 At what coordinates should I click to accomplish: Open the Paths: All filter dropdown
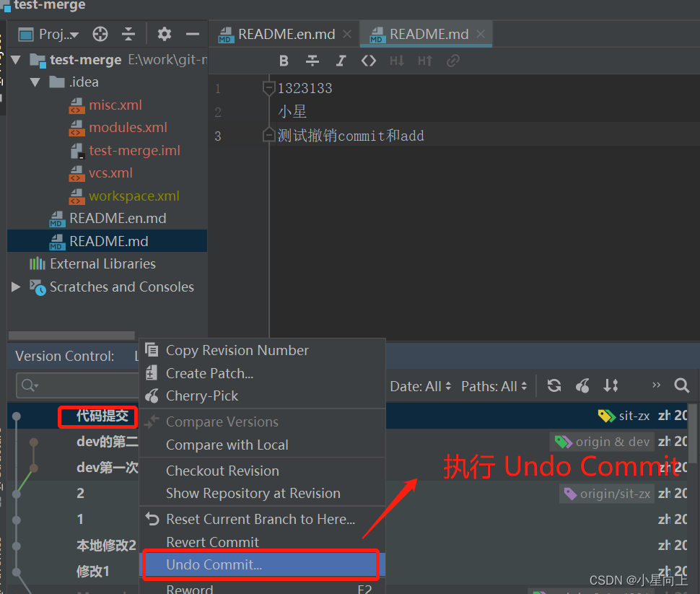(x=494, y=386)
